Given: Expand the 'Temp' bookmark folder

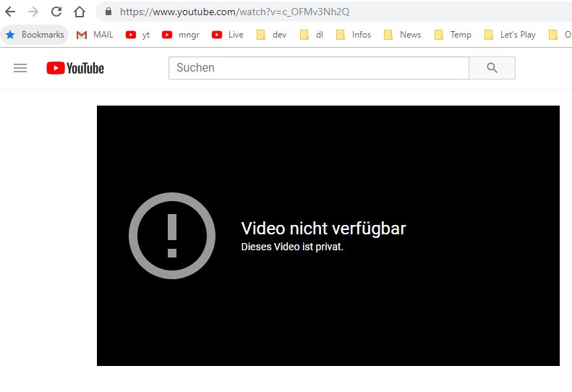Looking at the screenshot, I should 453,35.
